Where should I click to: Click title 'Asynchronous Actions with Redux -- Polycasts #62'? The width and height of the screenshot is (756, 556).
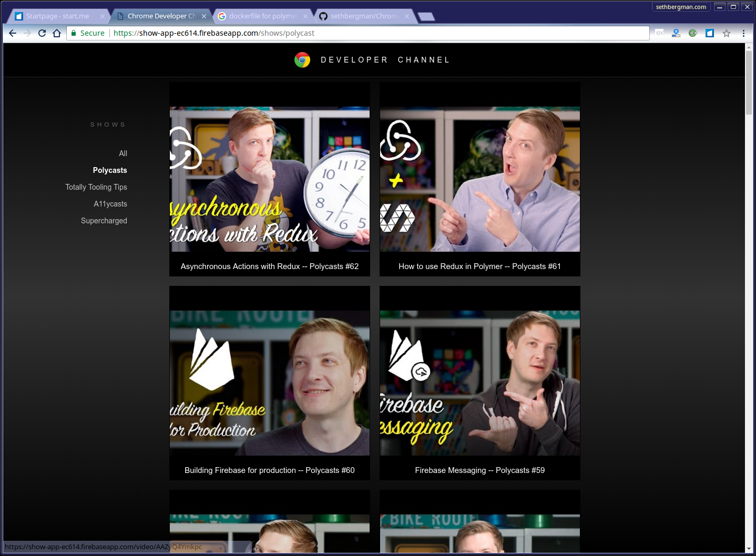pyautogui.click(x=270, y=266)
